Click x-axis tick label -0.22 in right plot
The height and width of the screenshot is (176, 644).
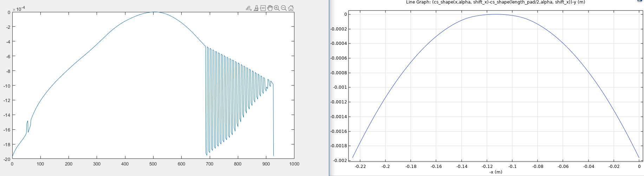click(360, 167)
